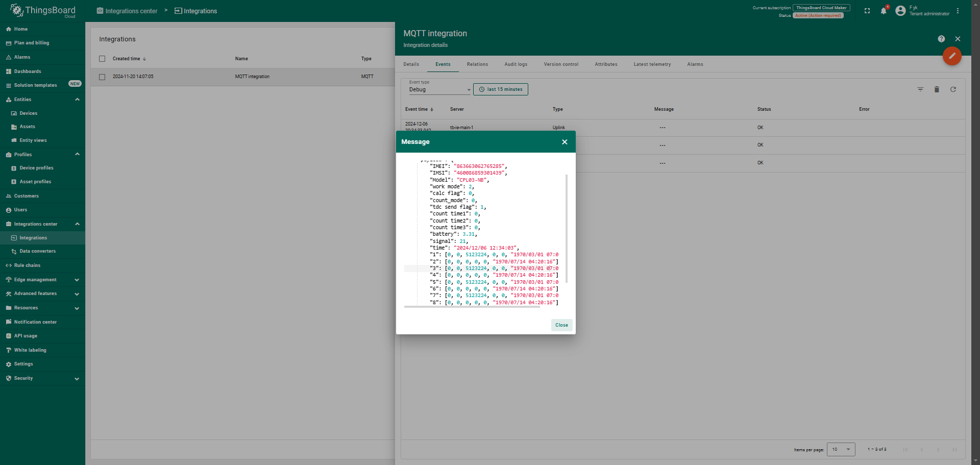Viewport: 980px width, 465px height.
Task: Refresh the events list
Action: click(953, 89)
